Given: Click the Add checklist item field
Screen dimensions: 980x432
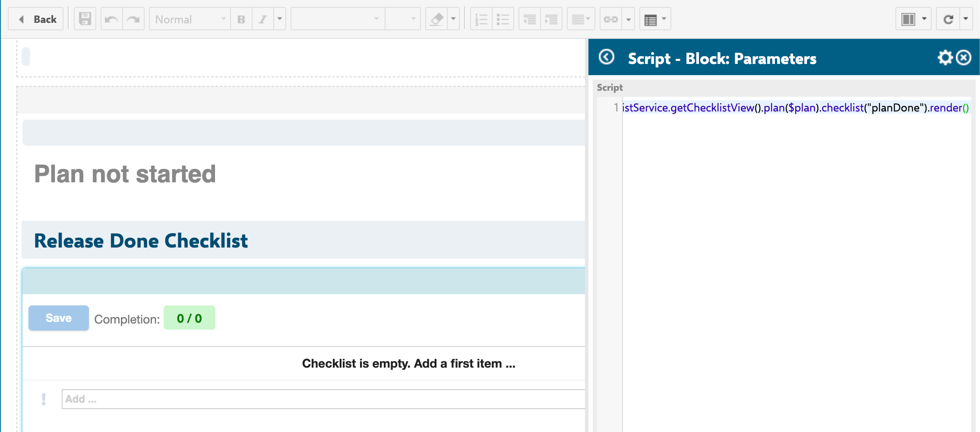Looking at the screenshot, I should 323,399.
